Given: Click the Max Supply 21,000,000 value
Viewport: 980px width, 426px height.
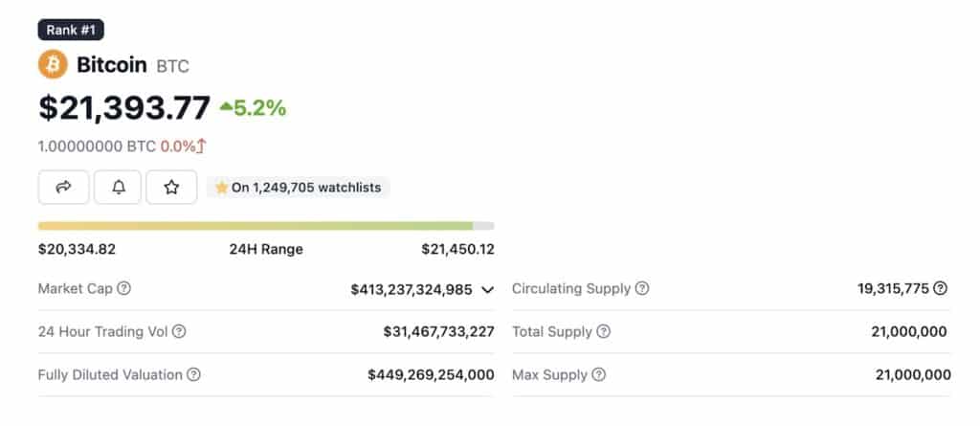Looking at the screenshot, I should (913, 374).
